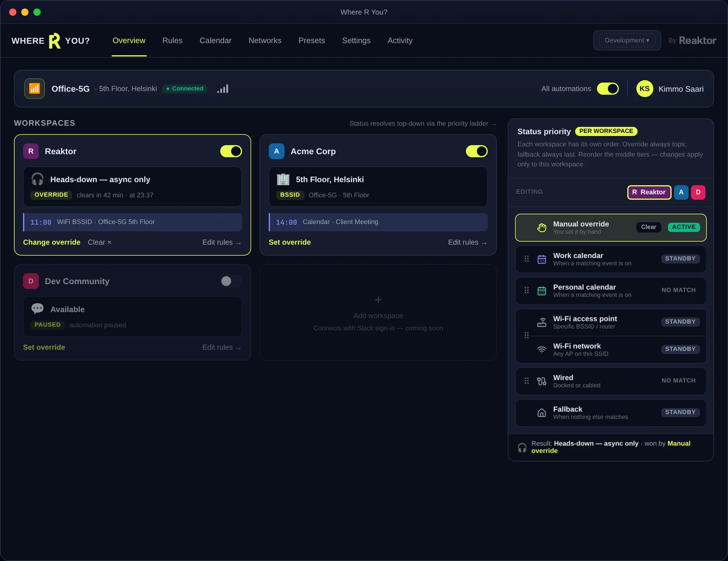This screenshot has height=561, width=728.
Task: Click the STANDBY badge on Work calendar
Action: pyautogui.click(x=680, y=259)
